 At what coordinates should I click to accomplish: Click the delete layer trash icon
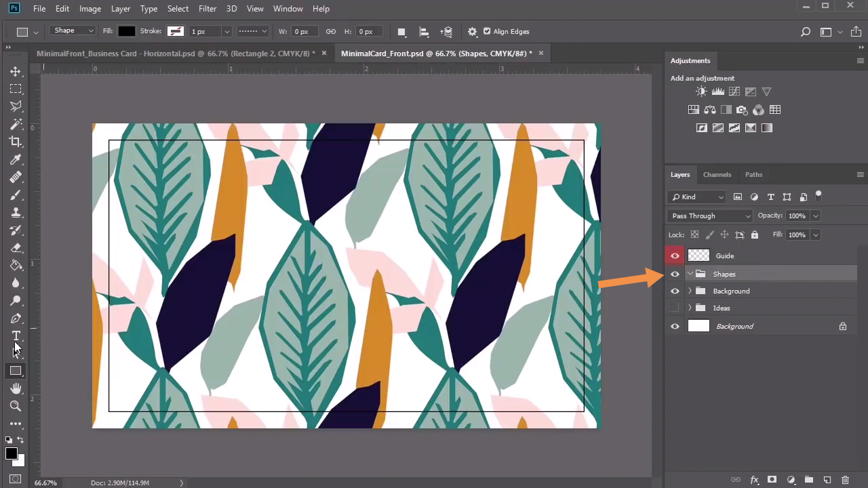[x=845, y=480]
